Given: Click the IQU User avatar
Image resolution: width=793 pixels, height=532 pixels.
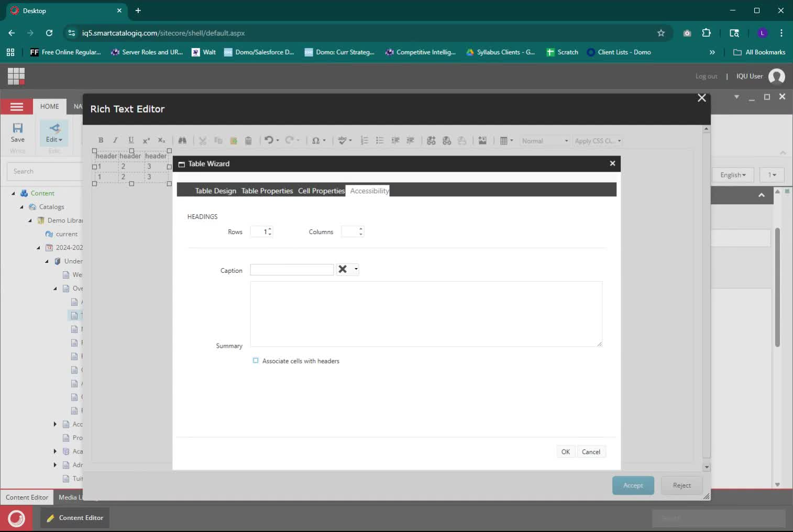Looking at the screenshot, I should click(x=776, y=76).
